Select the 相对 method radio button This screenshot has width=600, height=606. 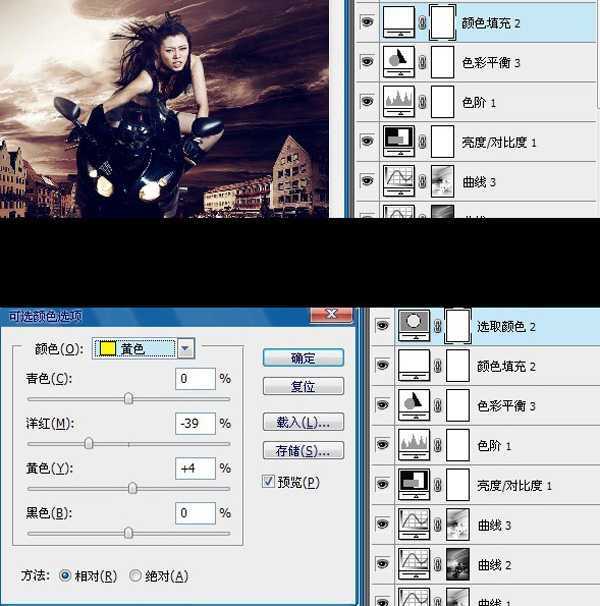click(x=66, y=576)
